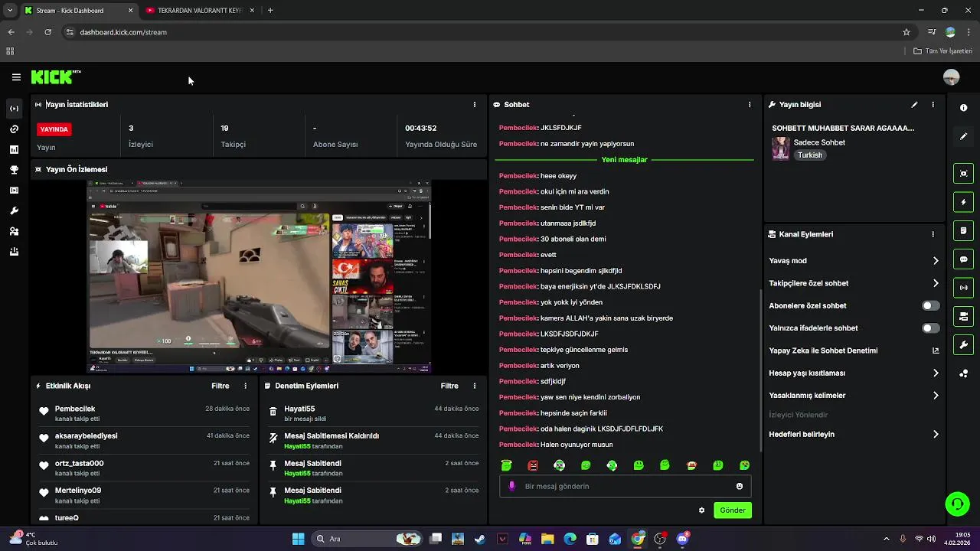Screen dimensions: 980x551
Task: Click the Gönder send button
Action: point(732,510)
